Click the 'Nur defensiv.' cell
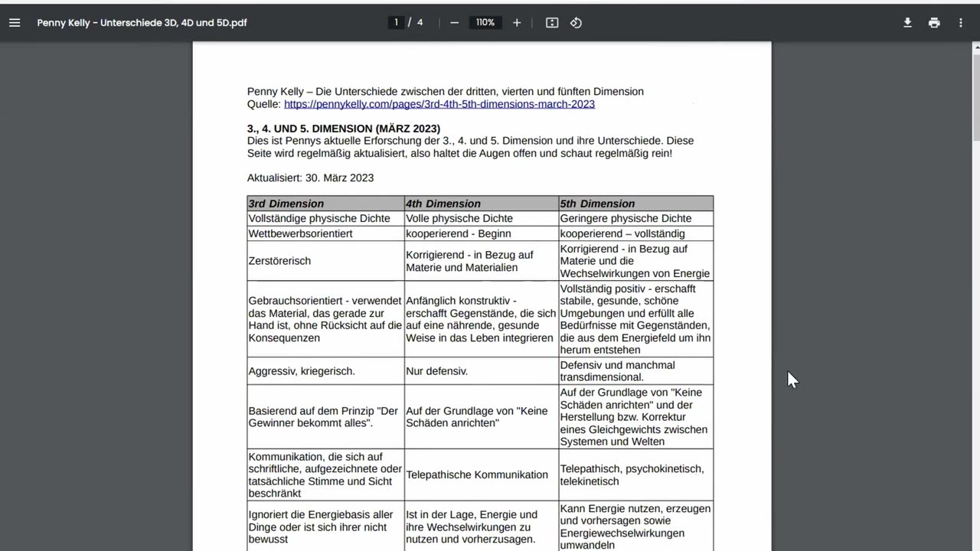The width and height of the screenshot is (980, 551). [482, 371]
